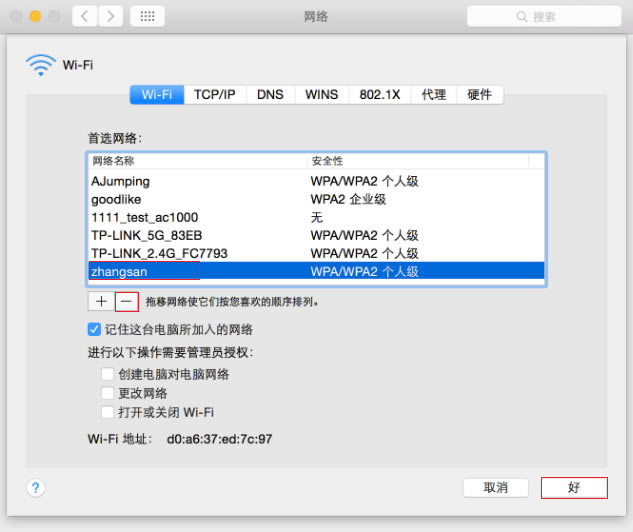Sort by 安全性 column header

coord(419,161)
